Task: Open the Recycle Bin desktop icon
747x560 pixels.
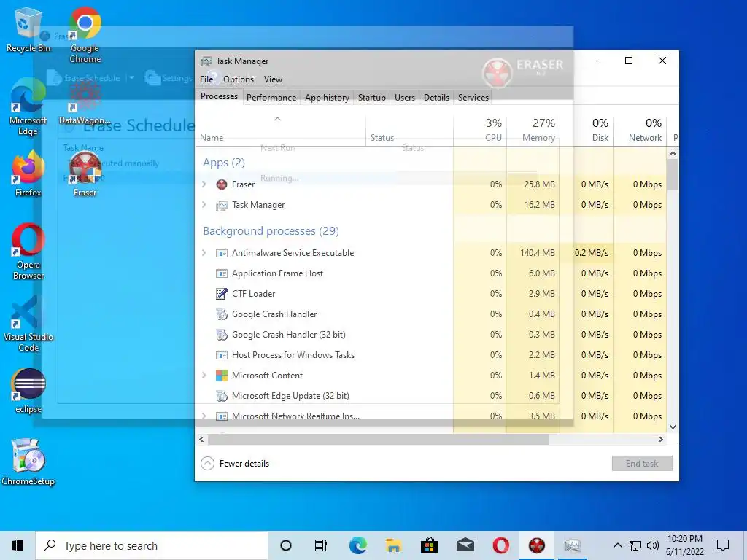Action: pyautogui.click(x=28, y=31)
